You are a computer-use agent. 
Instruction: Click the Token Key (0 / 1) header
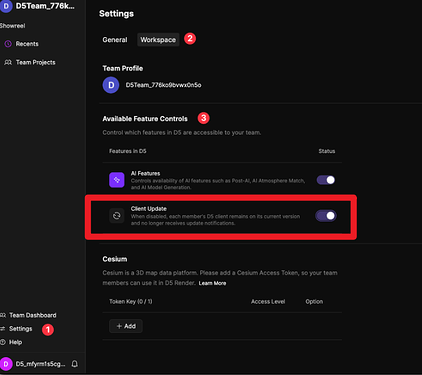coord(131,301)
